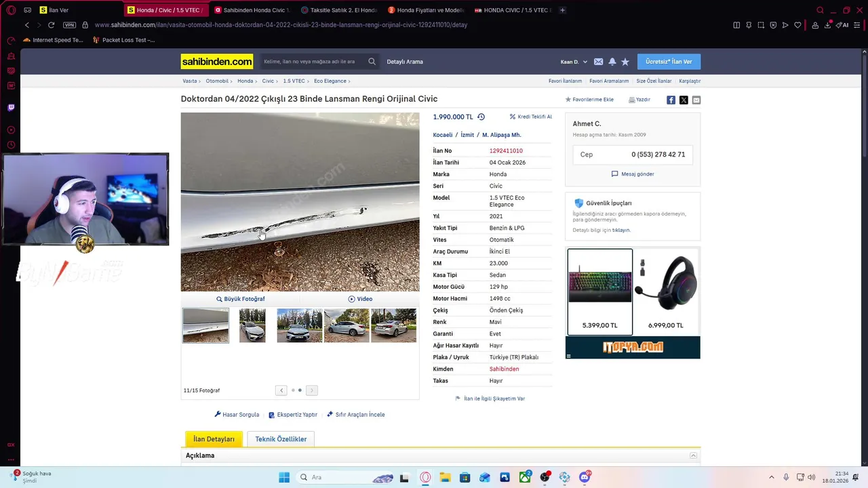Go to previous photo thumbnails page
Viewport: 868px width, 488px height.
coord(281,390)
